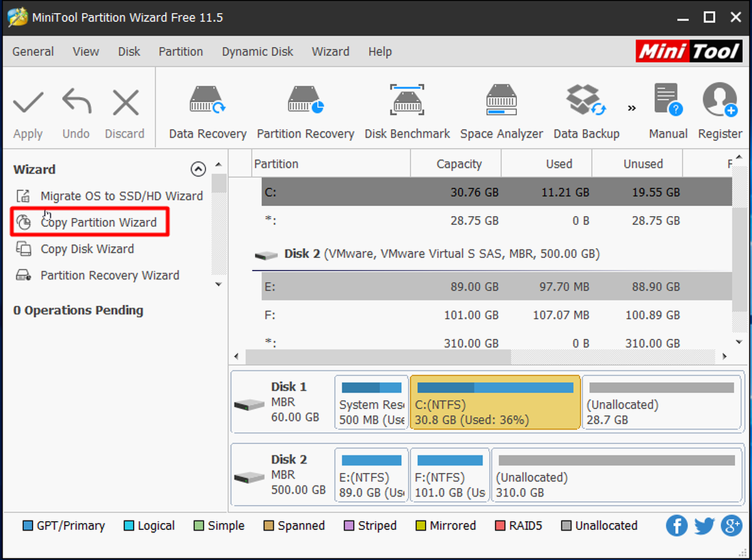Open the Help menu

coord(380,51)
